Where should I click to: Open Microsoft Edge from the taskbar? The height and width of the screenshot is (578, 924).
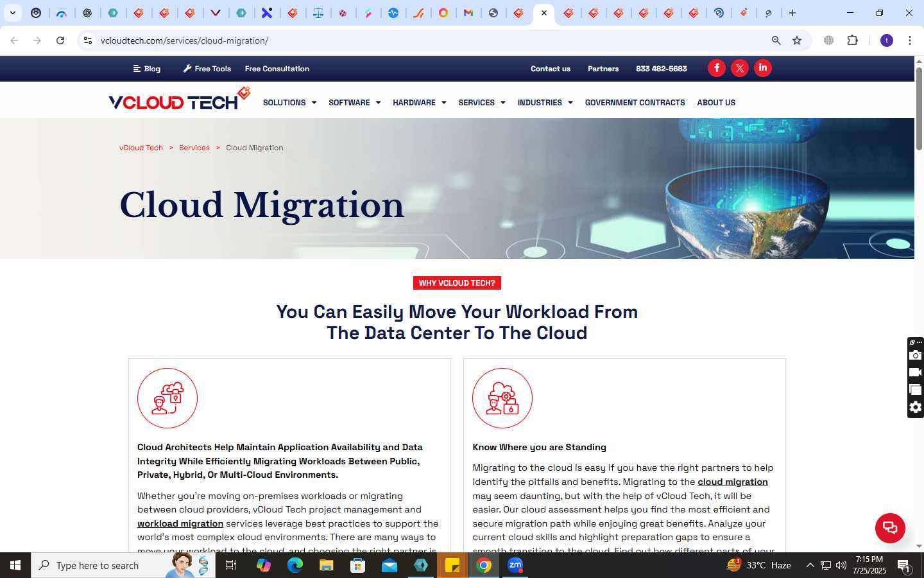[295, 565]
